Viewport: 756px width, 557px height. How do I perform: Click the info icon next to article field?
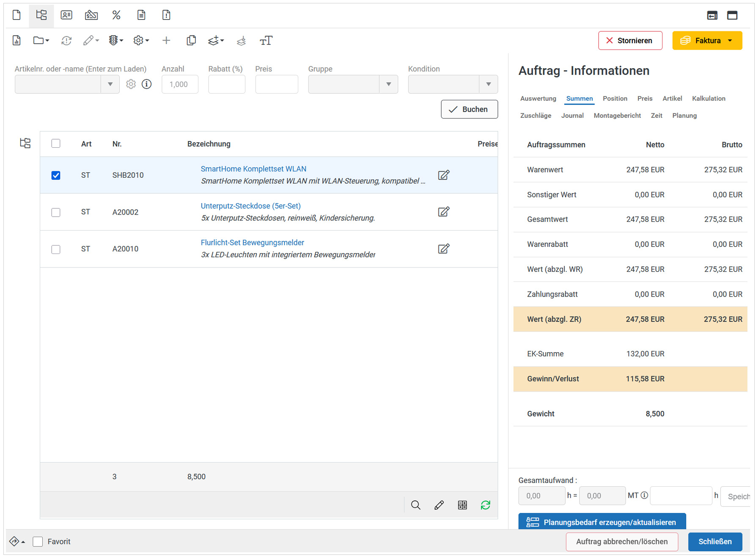(147, 84)
